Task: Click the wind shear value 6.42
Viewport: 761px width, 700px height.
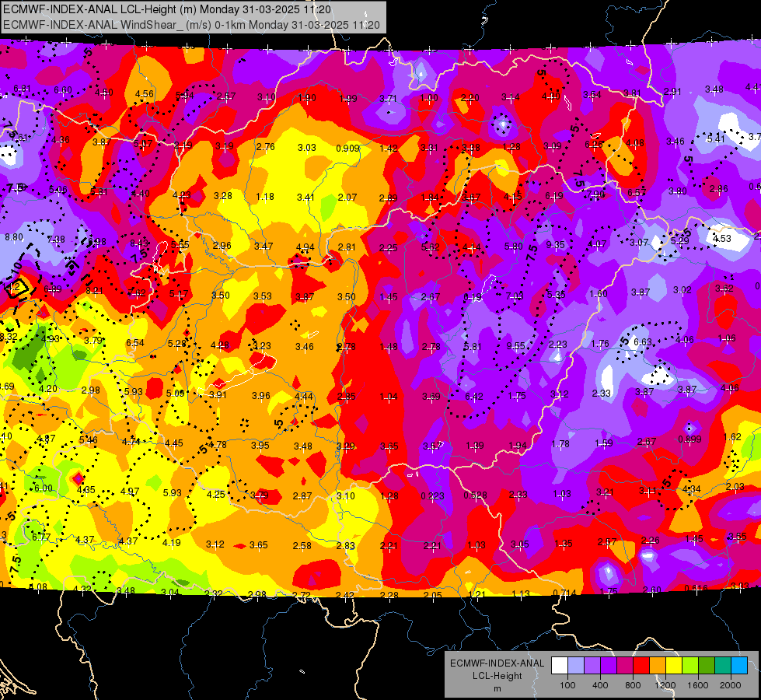Action: point(473,397)
